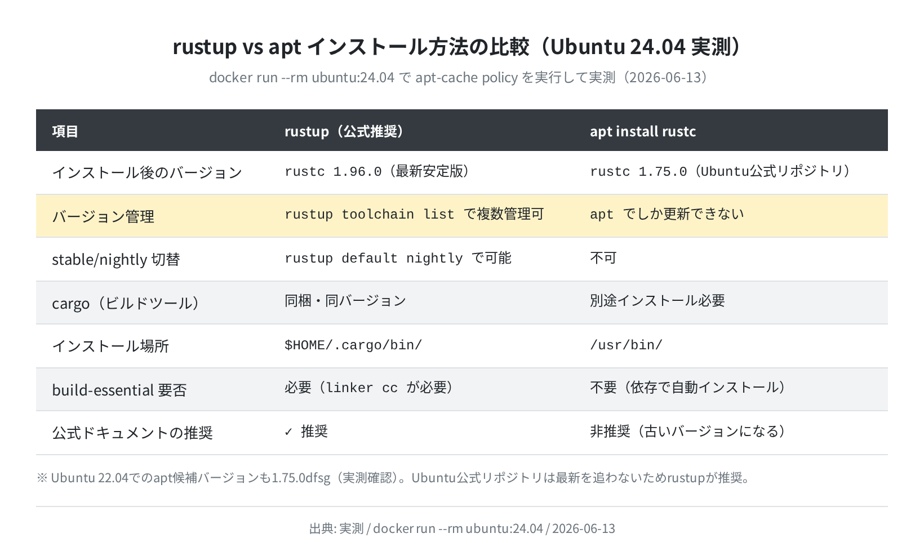
Task: Click the apt install rustc column header
Action: (643, 131)
